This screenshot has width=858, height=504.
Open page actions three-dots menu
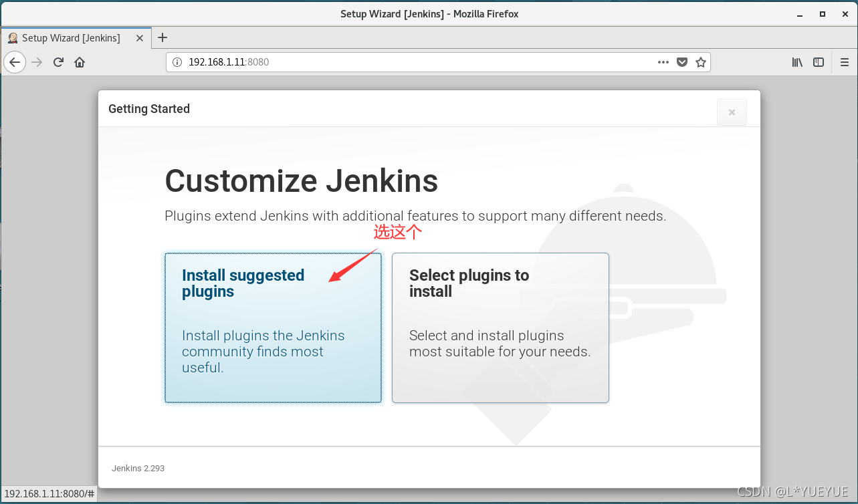pyautogui.click(x=663, y=62)
